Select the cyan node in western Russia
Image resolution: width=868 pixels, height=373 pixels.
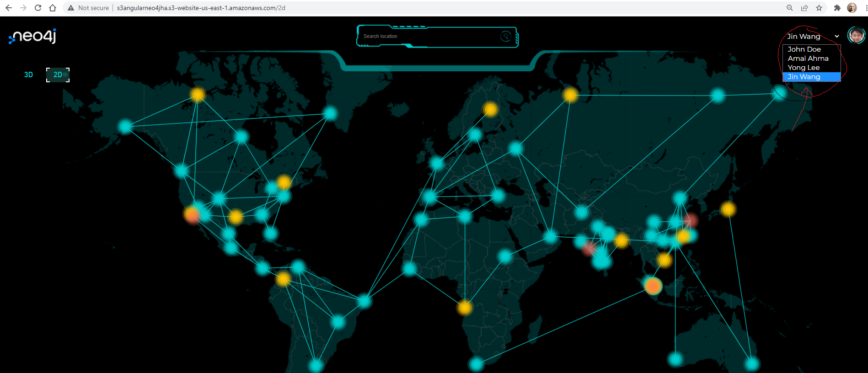516,148
